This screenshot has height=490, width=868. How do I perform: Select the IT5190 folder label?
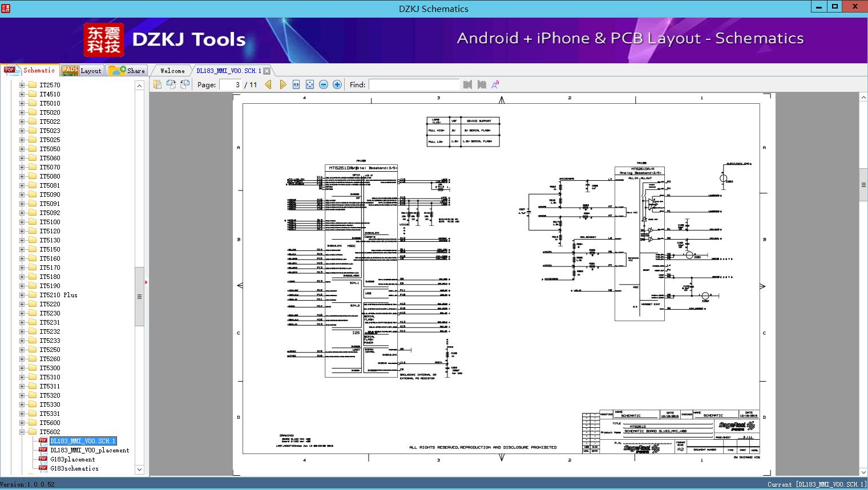coord(50,286)
